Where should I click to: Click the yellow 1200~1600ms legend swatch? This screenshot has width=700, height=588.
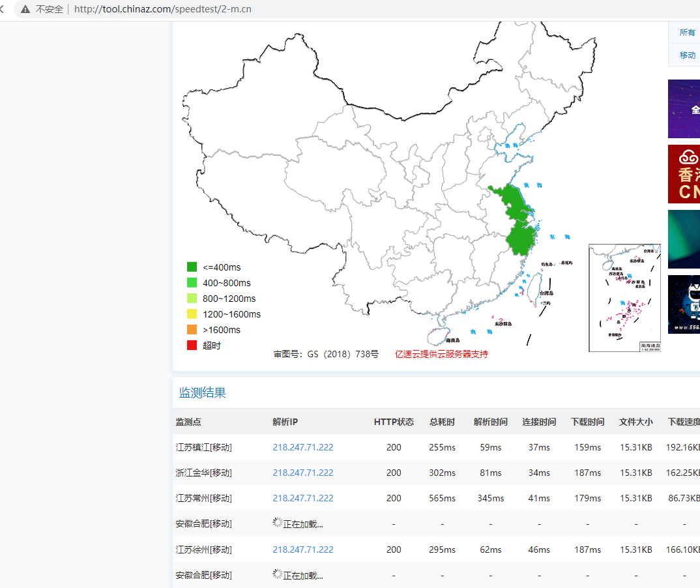point(192,314)
